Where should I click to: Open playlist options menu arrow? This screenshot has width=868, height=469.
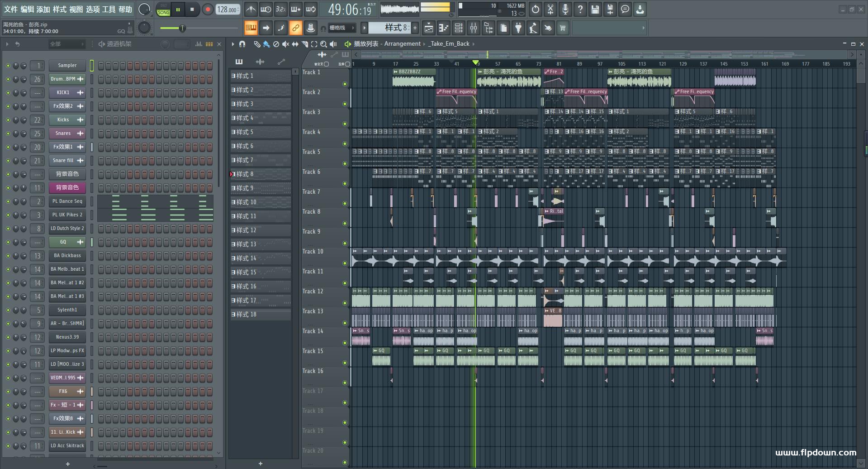pyautogui.click(x=233, y=44)
